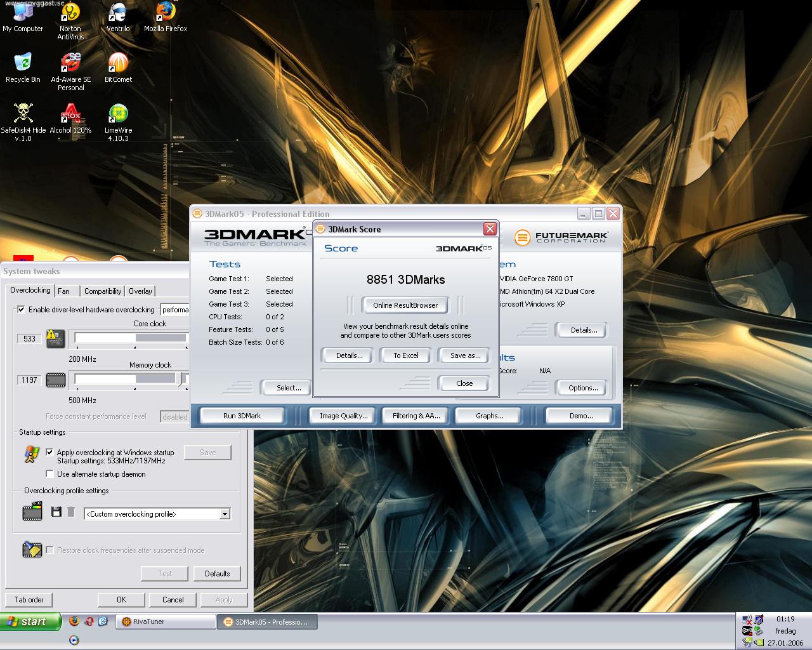Select the Norton AntiVirus desktop shortcut
812x650 pixels.
click(x=70, y=21)
